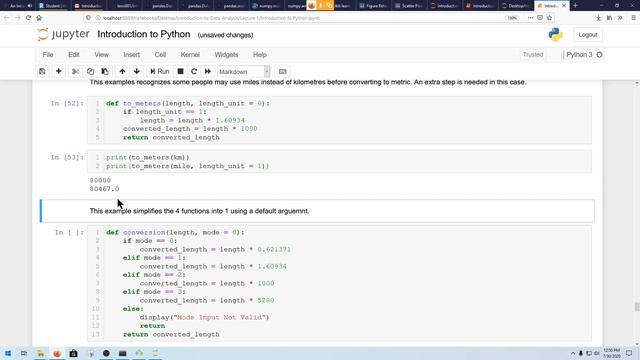The image size is (640, 360).
Task: Open the Windows notification center icon
Action: [629, 353]
